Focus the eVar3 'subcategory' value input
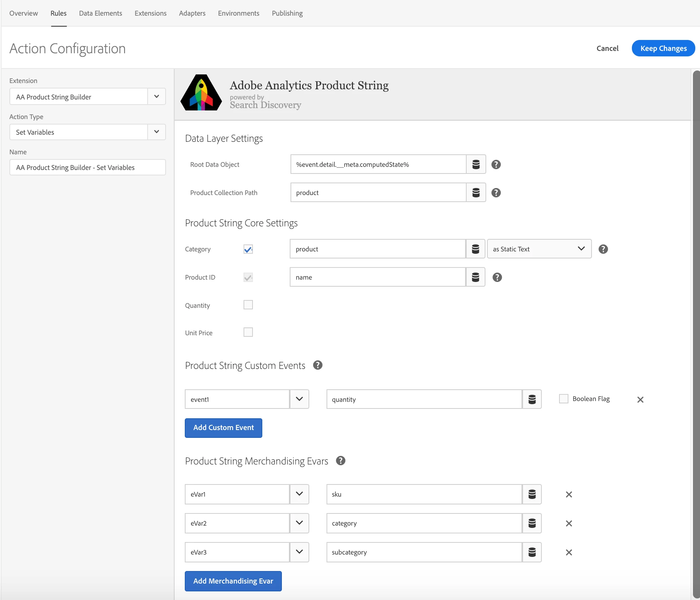The width and height of the screenshot is (700, 600). point(424,552)
